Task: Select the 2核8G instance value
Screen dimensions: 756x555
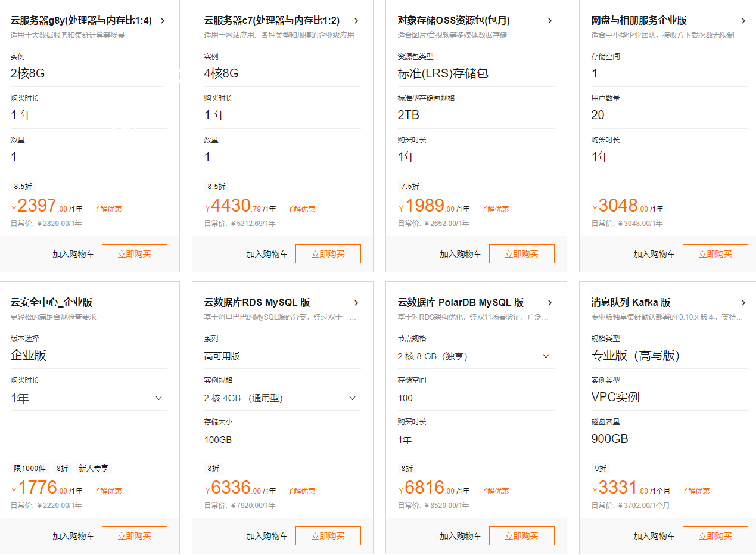Action: 28,74
